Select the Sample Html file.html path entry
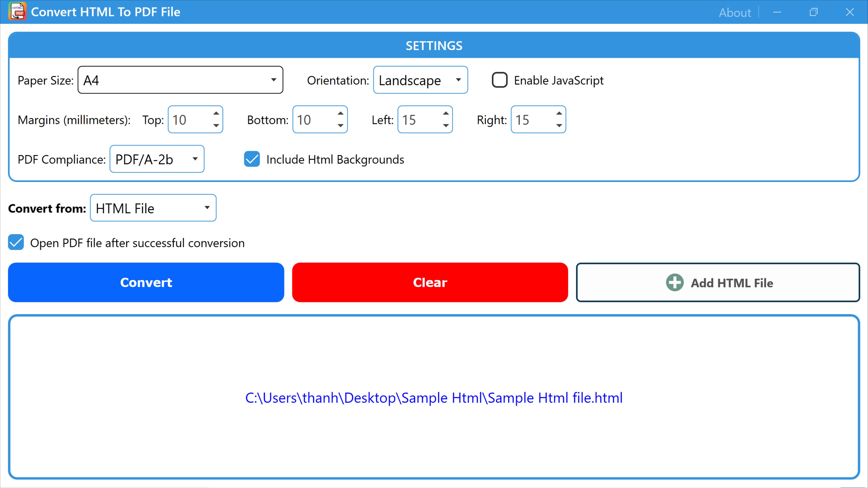The height and width of the screenshot is (488, 868). pos(434,398)
